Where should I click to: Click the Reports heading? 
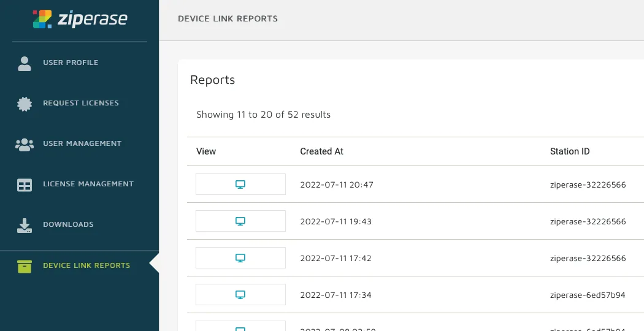(x=212, y=80)
